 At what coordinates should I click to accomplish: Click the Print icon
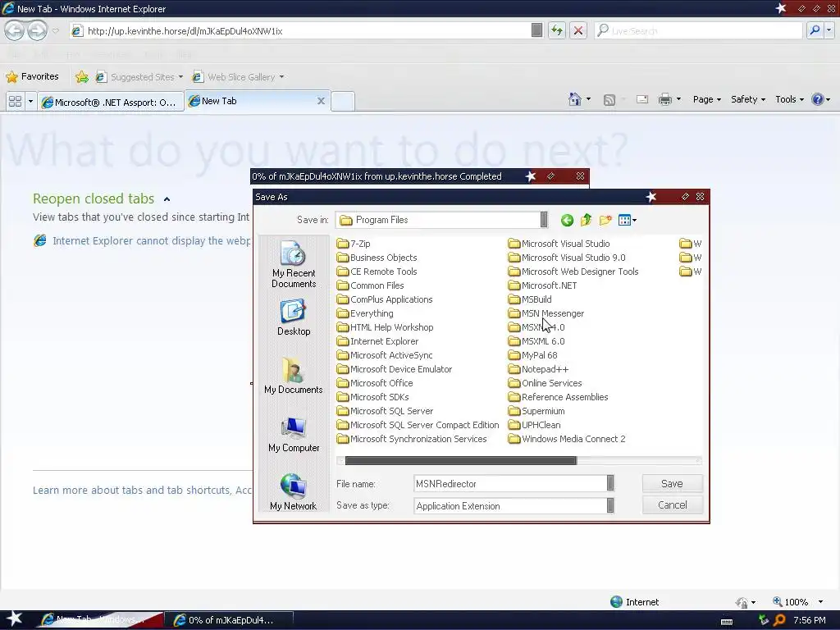coord(664,99)
